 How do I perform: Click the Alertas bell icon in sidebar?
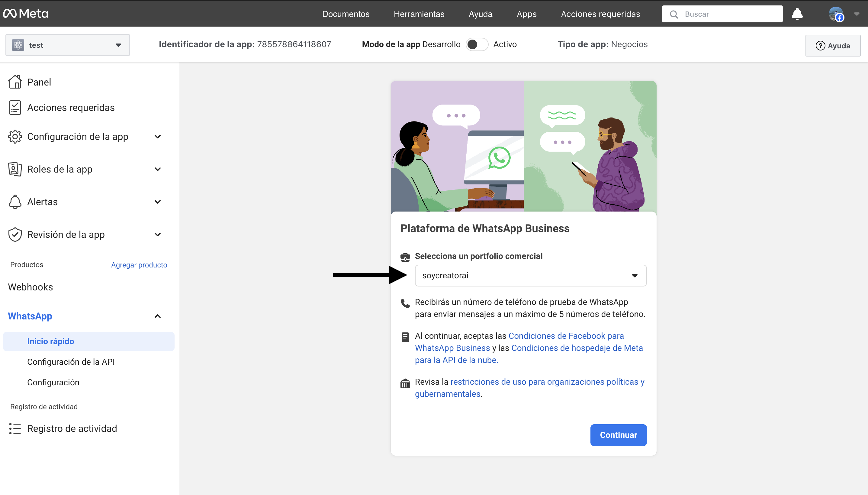pos(15,202)
